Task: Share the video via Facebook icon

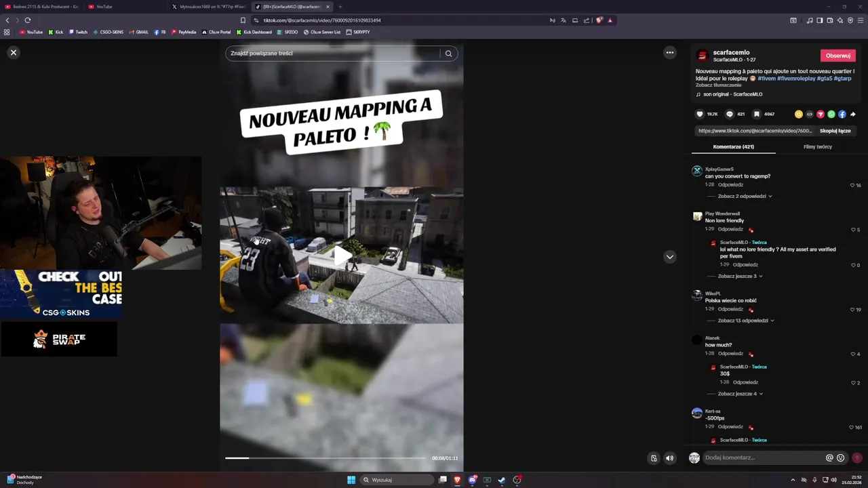Action: [842, 114]
